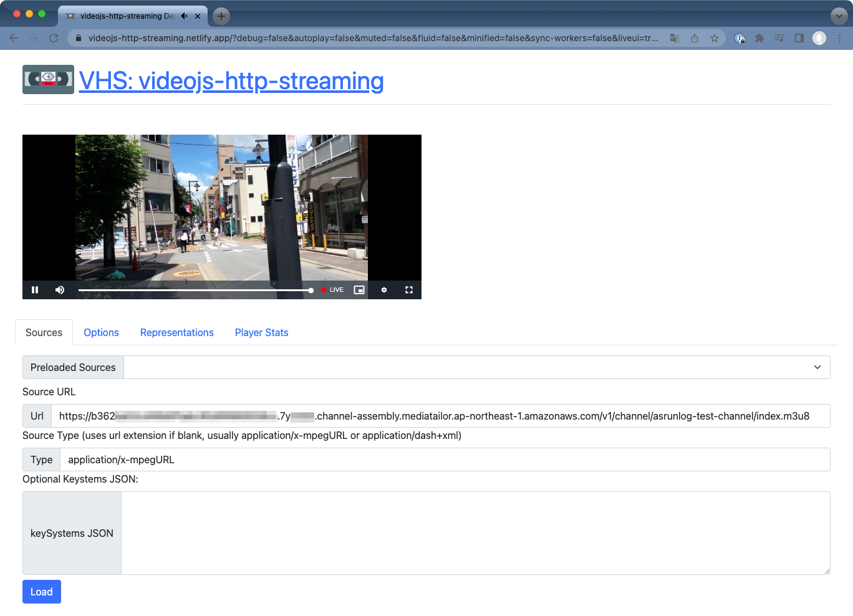Pause the live video playback

35,290
